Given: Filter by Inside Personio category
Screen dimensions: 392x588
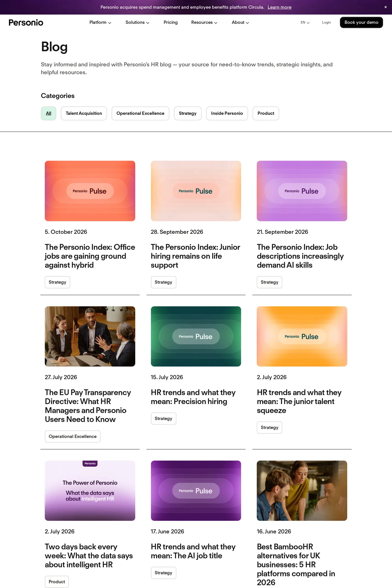Looking at the screenshot, I should click(227, 113).
